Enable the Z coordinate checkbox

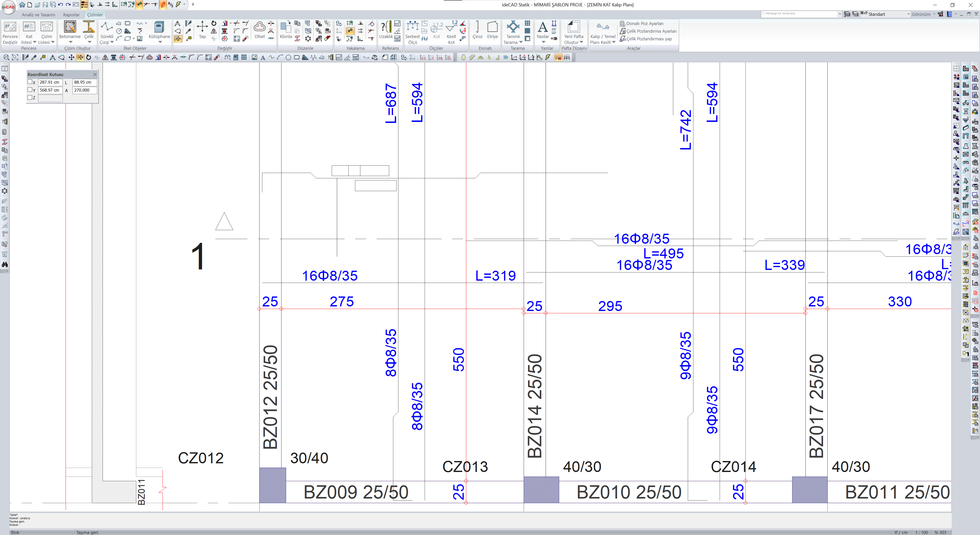coord(30,97)
